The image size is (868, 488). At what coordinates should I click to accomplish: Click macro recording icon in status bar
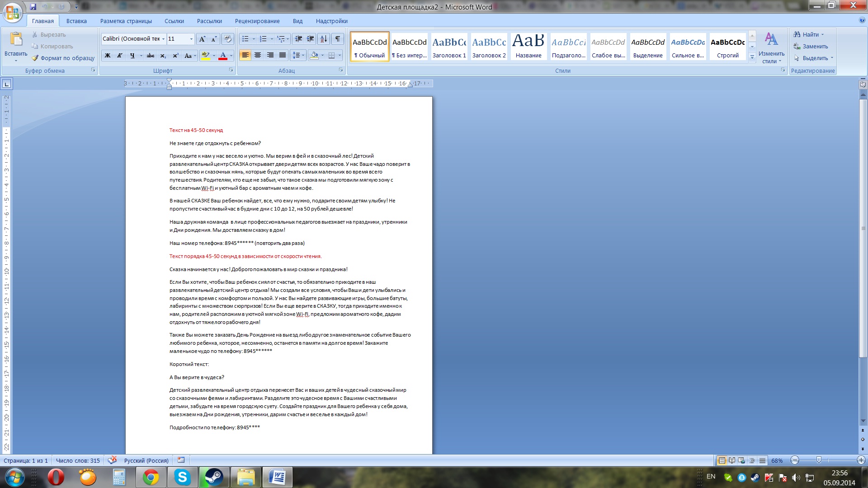click(181, 460)
